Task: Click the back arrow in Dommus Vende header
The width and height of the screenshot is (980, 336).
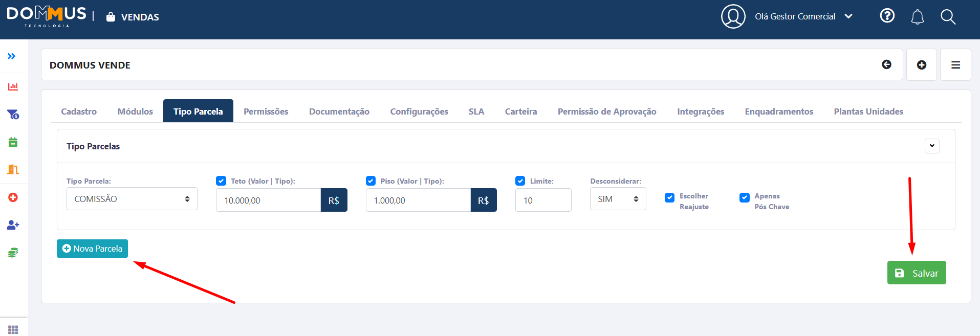Action: [886, 64]
